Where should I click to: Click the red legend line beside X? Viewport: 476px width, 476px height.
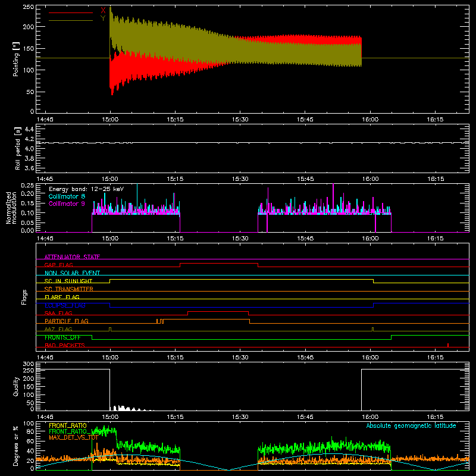pyautogui.click(x=71, y=12)
